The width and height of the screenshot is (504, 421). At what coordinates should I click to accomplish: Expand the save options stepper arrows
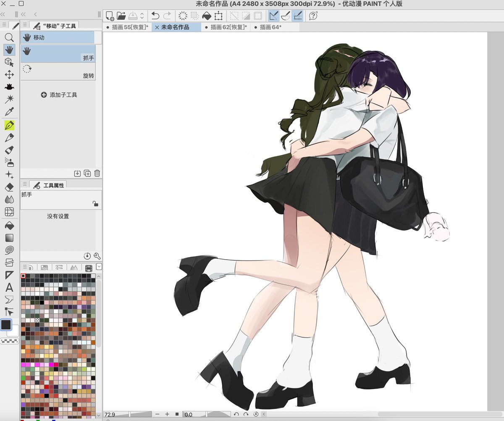point(142,16)
